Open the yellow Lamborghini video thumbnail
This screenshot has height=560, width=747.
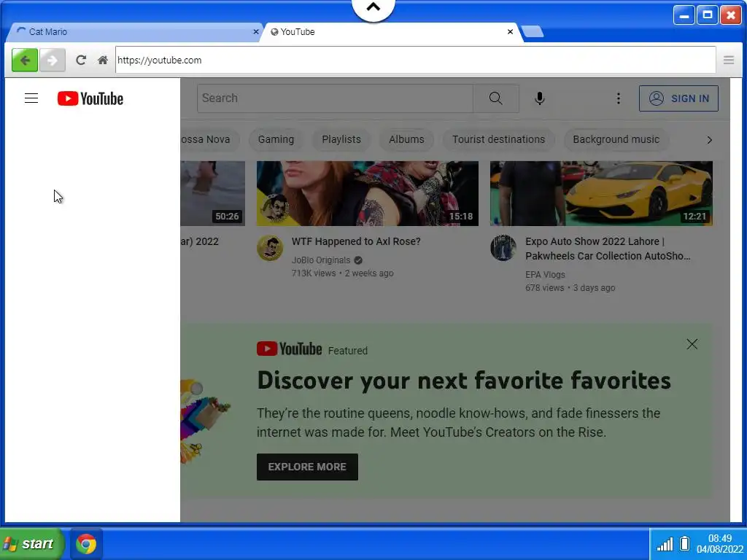coord(602,193)
